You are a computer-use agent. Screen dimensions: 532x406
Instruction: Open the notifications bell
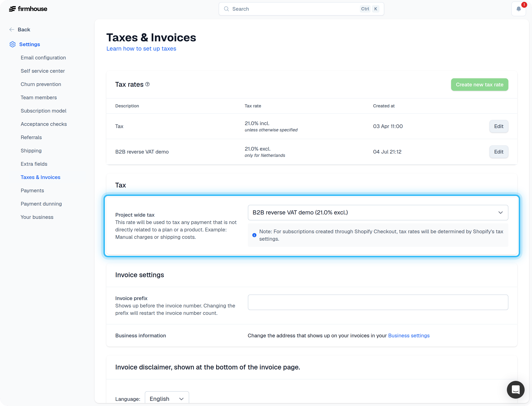point(519,9)
